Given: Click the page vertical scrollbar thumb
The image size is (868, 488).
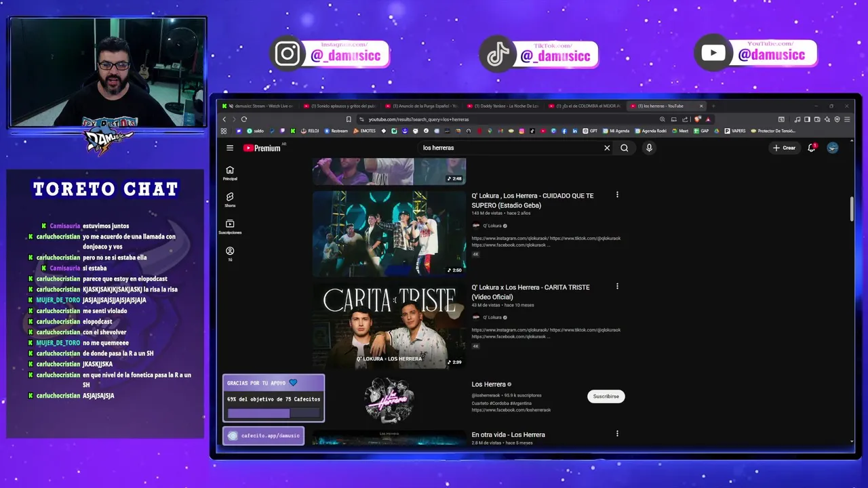Looking at the screenshot, I should tap(853, 209).
